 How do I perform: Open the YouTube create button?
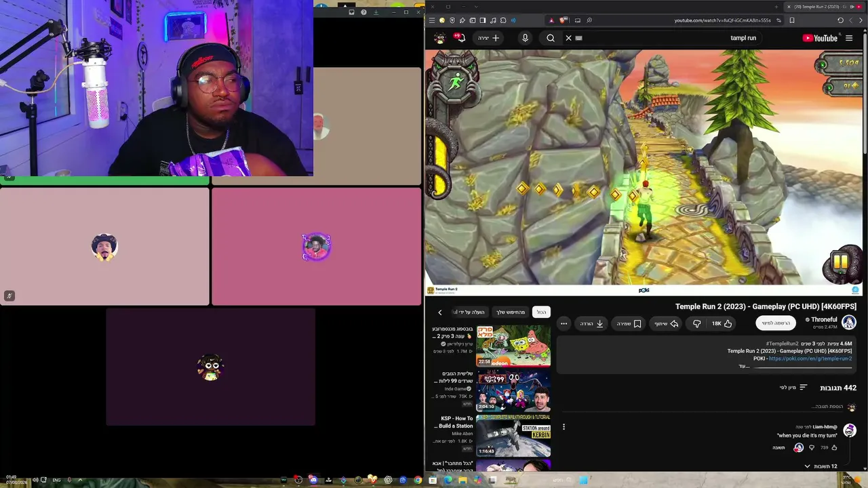489,38
